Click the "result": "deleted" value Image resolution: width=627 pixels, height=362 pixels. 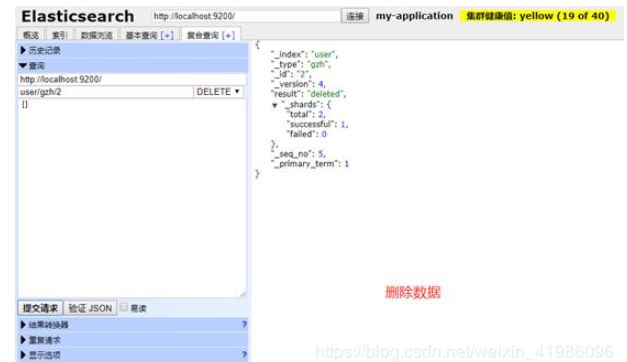(x=326, y=94)
